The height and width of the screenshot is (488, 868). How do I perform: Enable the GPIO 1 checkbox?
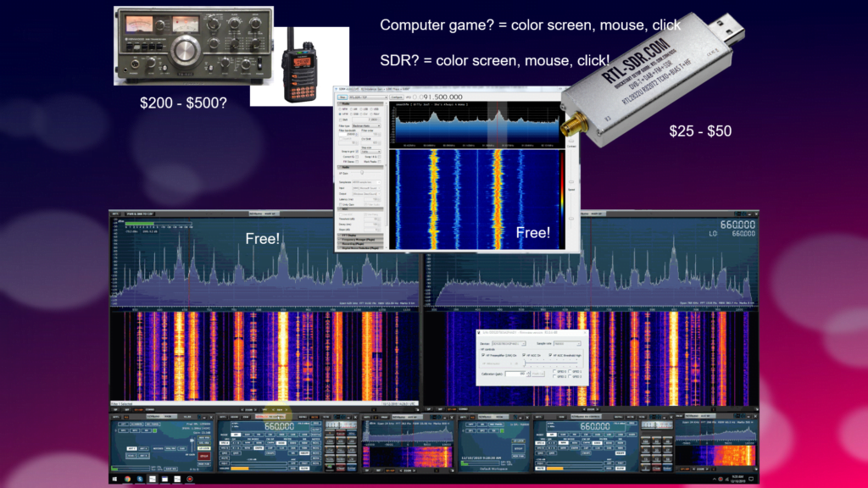570,371
